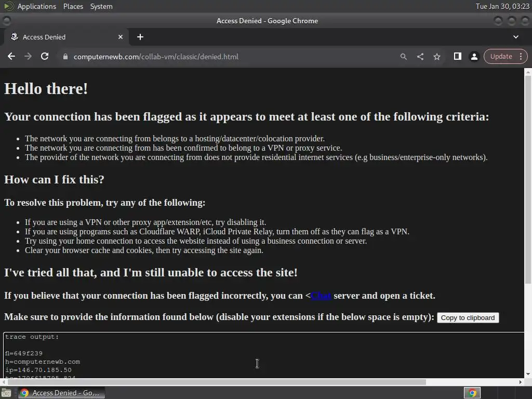
Task: Select the Access Denied - Go... taskbar entry
Action: click(x=61, y=393)
